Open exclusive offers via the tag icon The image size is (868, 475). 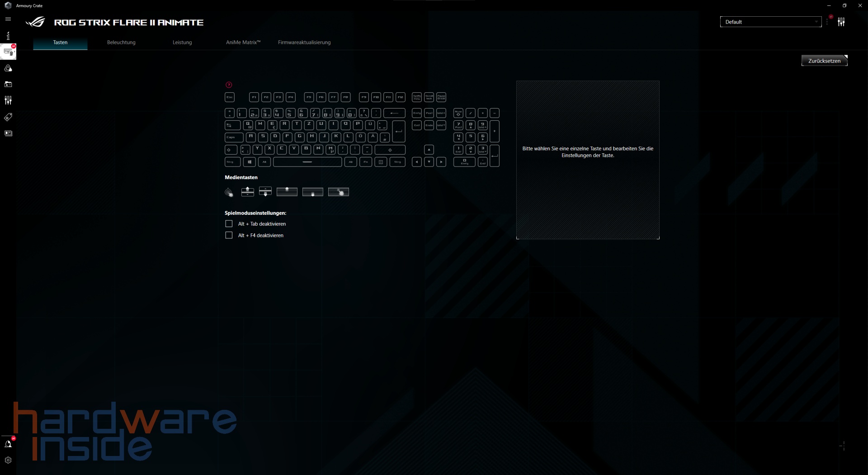tap(8, 117)
